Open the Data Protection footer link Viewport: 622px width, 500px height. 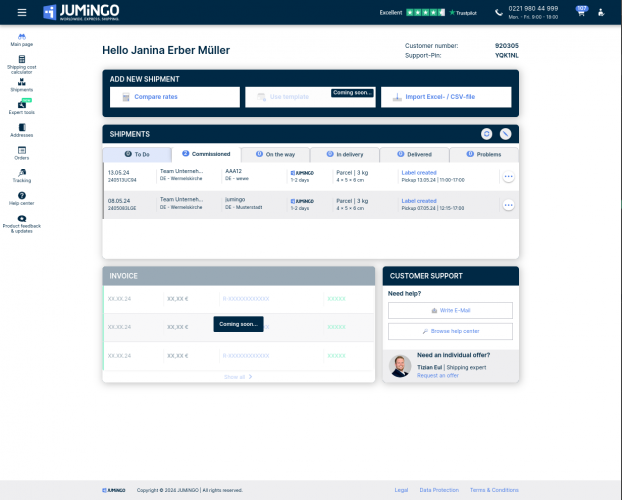tap(439, 490)
